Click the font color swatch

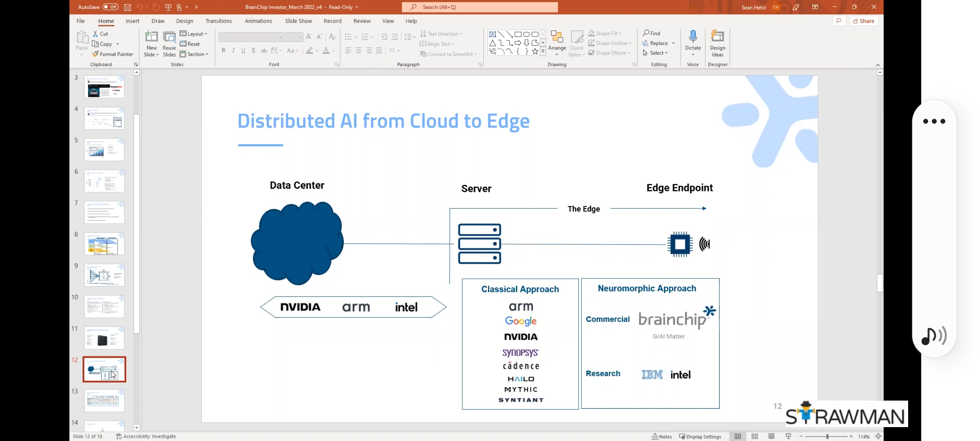tap(326, 50)
